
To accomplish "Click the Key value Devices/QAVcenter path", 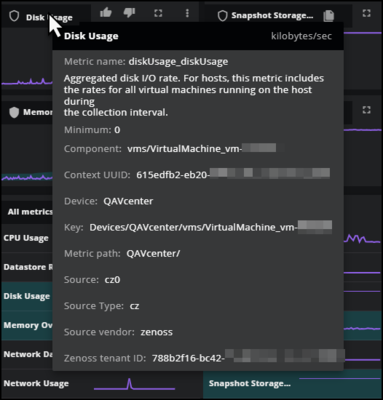I will tap(210, 227).
